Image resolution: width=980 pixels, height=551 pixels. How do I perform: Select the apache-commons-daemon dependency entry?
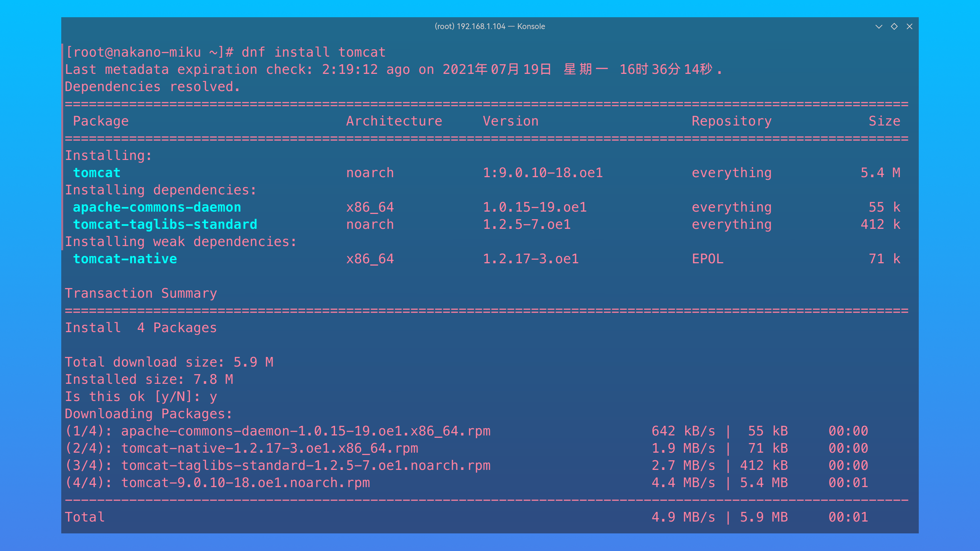(157, 207)
